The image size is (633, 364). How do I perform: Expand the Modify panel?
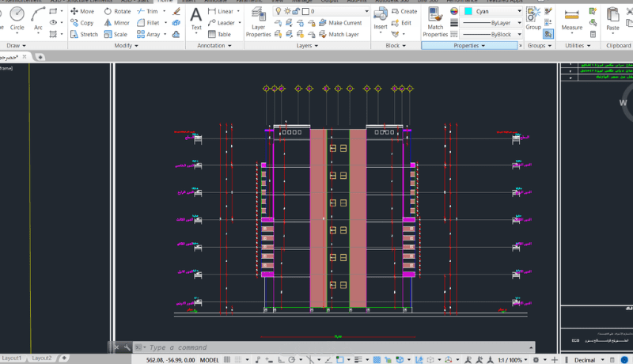(126, 46)
